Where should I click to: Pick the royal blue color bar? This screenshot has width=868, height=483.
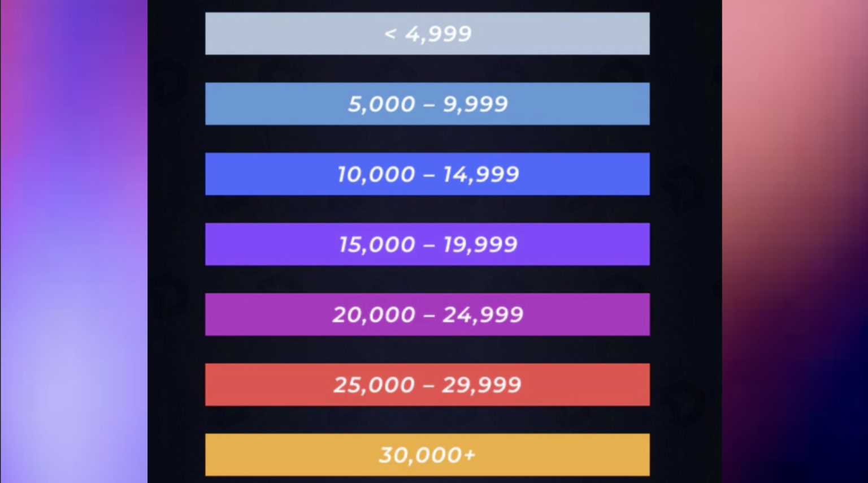pos(427,174)
